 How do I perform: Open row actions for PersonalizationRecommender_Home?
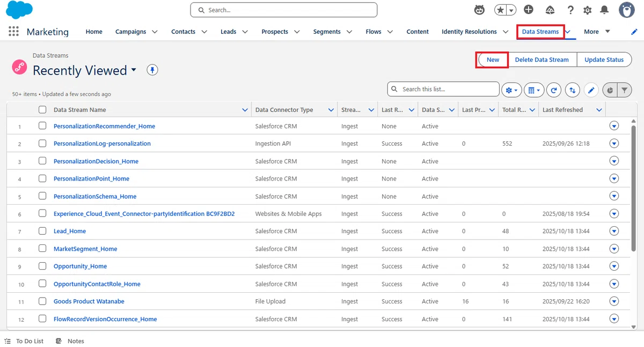(614, 126)
